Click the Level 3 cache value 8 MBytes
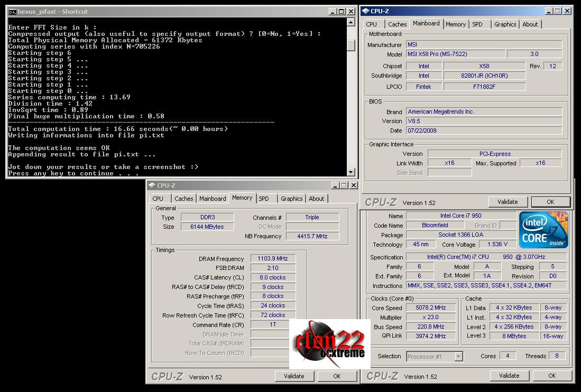 [514, 336]
